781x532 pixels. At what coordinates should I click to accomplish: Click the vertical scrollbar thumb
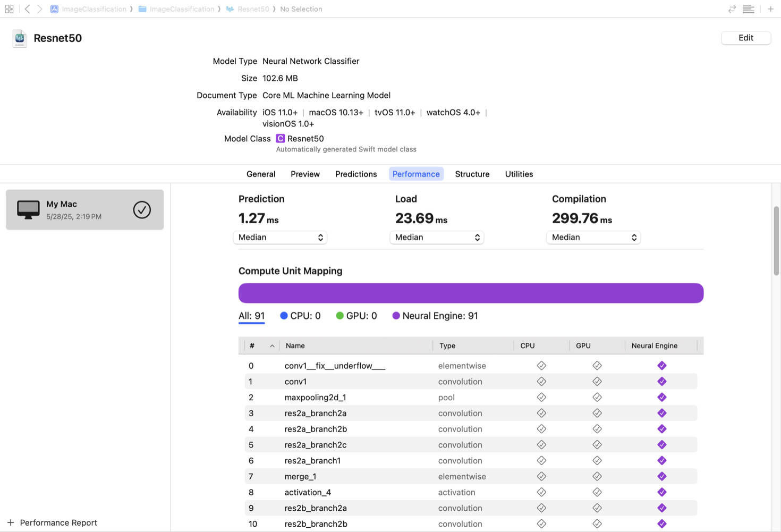pos(776,241)
